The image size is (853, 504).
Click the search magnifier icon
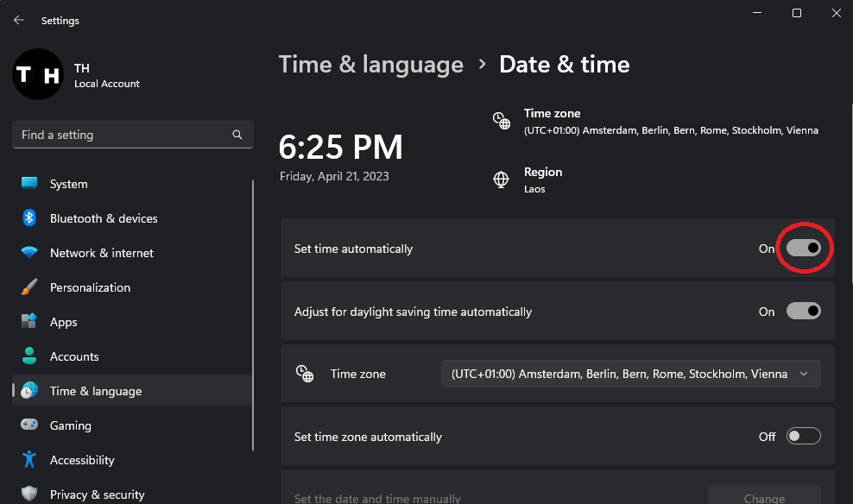237,135
